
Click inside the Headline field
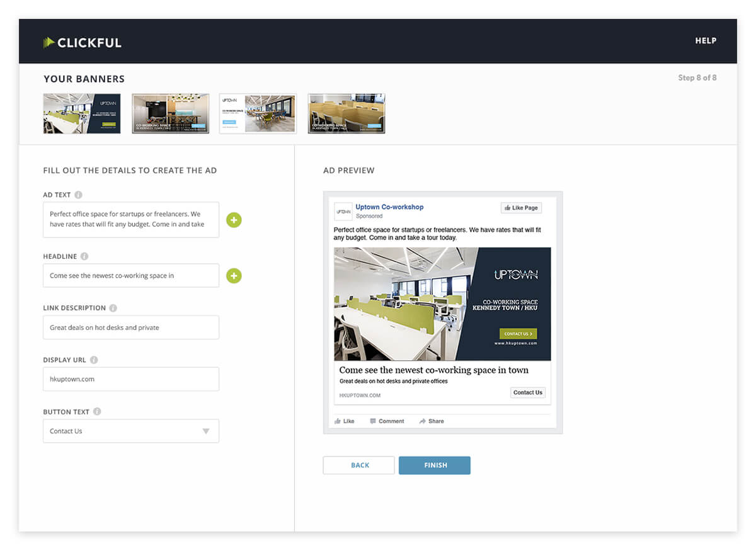point(131,276)
